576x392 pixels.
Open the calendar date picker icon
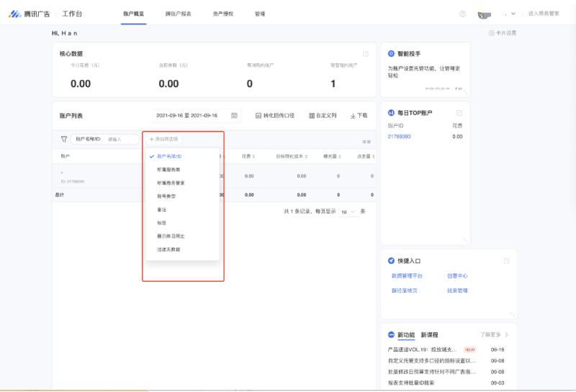234,115
